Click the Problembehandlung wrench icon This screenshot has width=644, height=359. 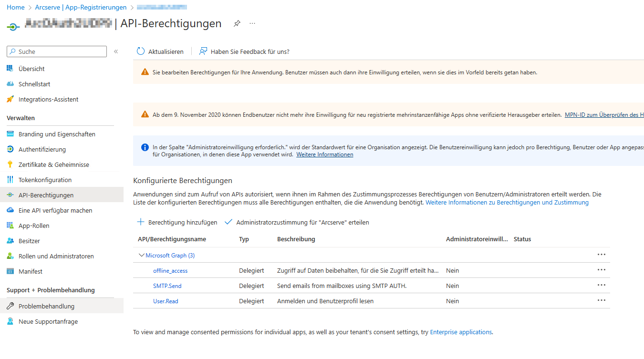point(10,306)
